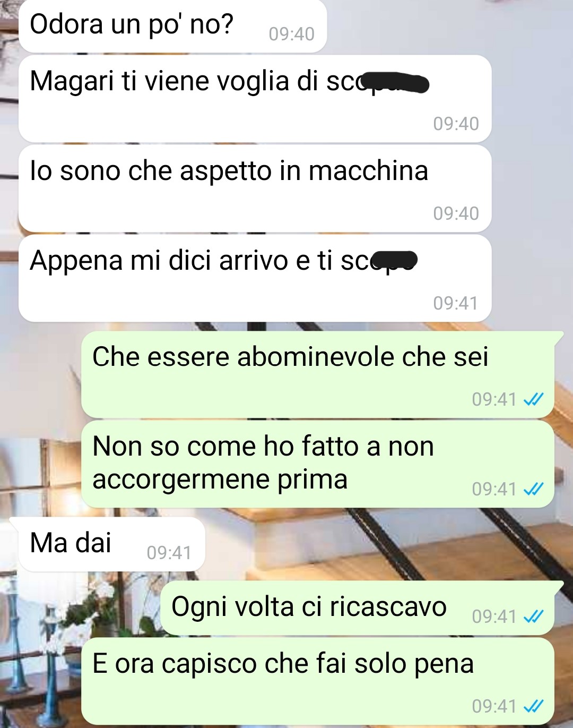Click the blue double check on 'accorgermene prima' message
This screenshot has width=573, height=728.
(x=533, y=489)
